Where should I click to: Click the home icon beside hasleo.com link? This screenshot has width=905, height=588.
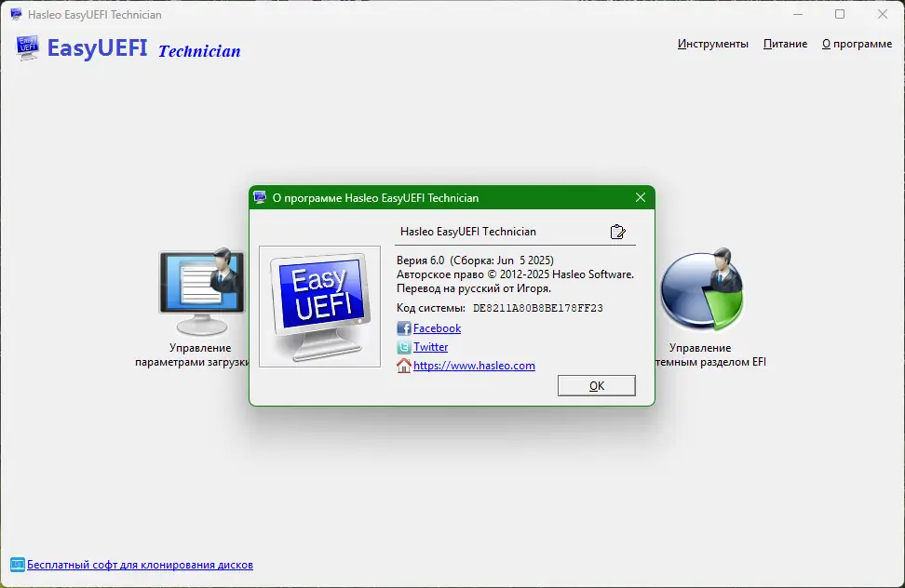tap(403, 366)
